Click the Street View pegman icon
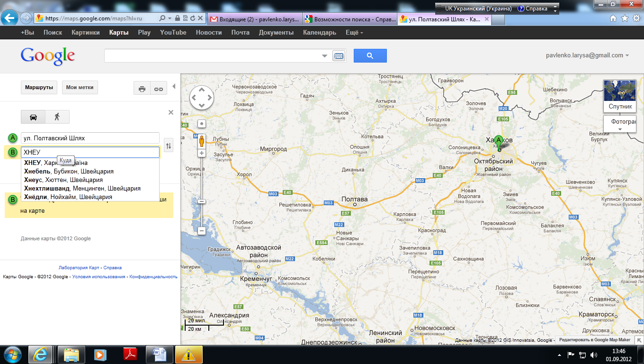644x364 pixels. click(201, 141)
